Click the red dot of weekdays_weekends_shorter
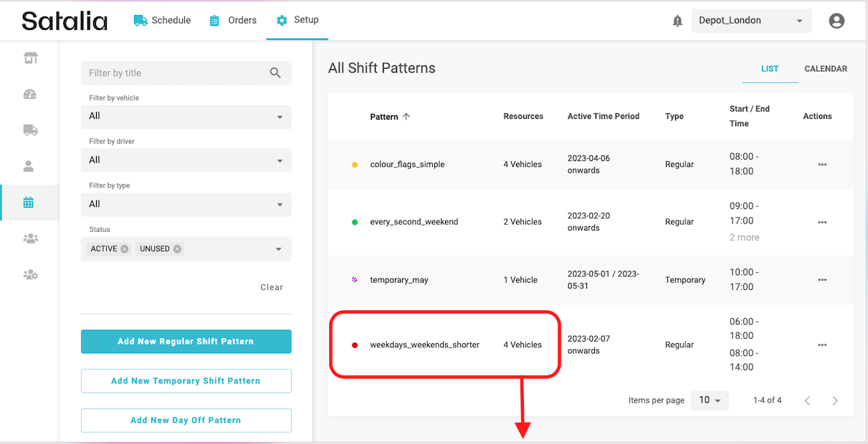 354,345
